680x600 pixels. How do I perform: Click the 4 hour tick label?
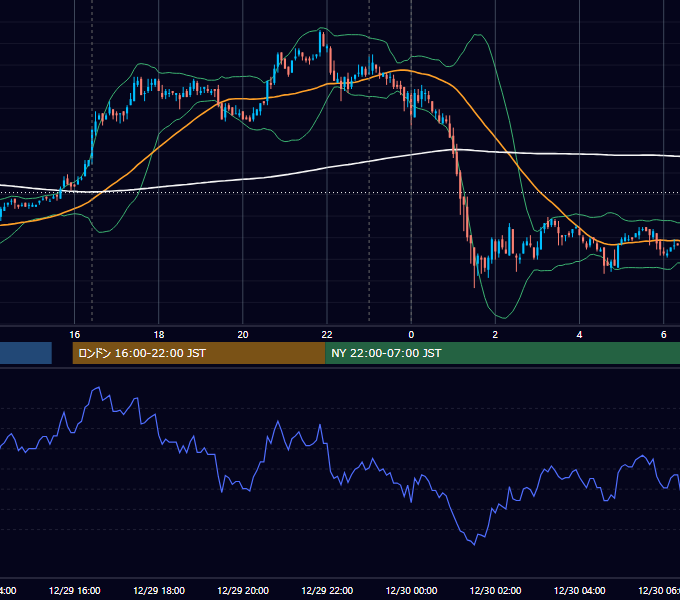click(579, 335)
